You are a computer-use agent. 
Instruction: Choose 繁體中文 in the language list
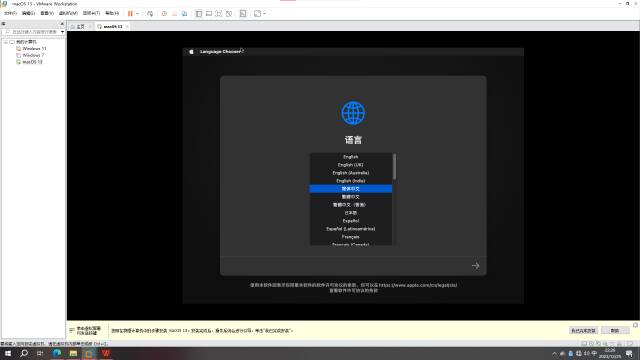[x=351, y=197]
